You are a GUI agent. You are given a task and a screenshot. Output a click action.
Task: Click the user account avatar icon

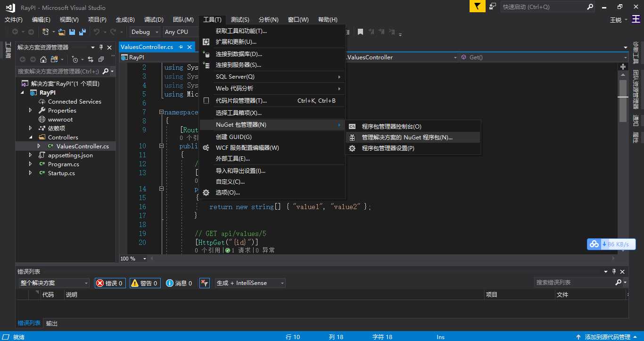click(x=636, y=20)
